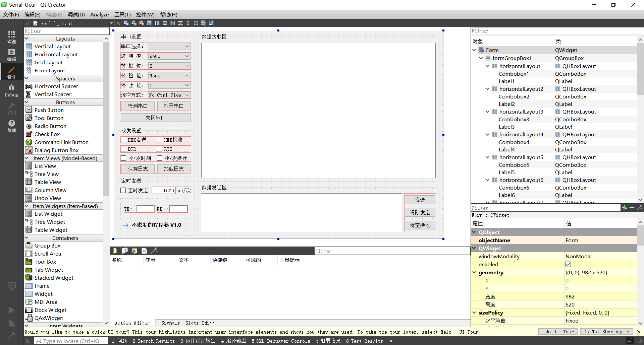
Task: Check the DTR checkbox
Action: pyautogui.click(x=123, y=149)
